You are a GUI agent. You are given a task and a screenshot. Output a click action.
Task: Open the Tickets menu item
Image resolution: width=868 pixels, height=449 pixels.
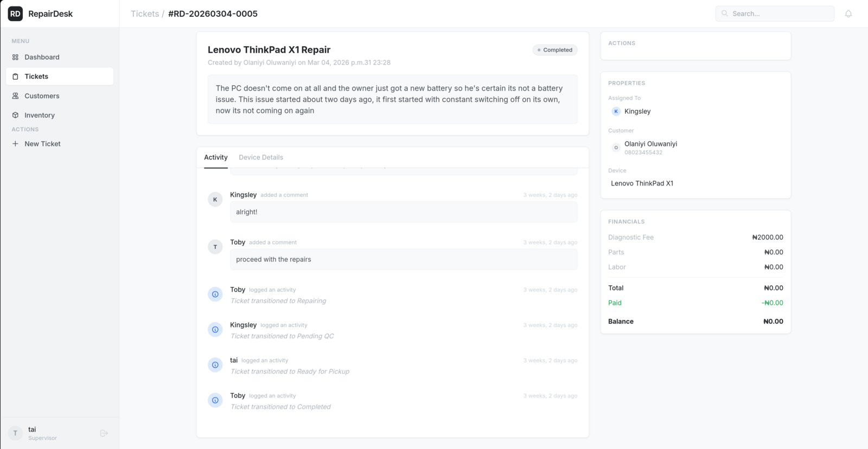pyautogui.click(x=36, y=76)
